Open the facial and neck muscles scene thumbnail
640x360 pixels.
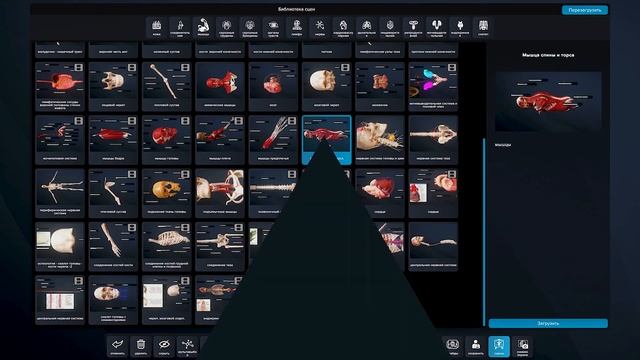click(x=220, y=87)
